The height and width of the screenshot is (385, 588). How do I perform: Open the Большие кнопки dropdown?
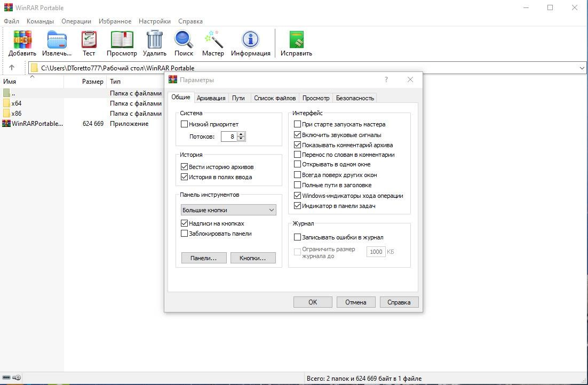pos(228,210)
